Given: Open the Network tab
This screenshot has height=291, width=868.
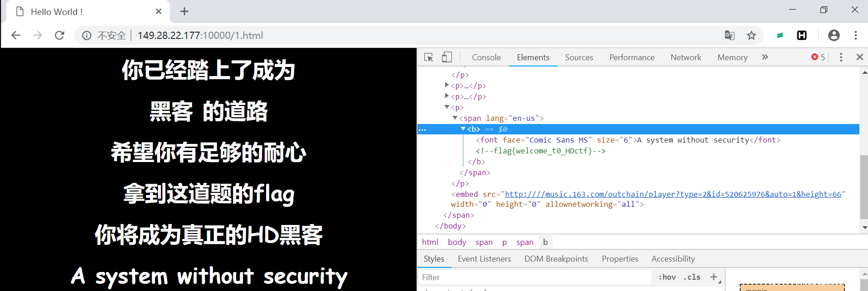Looking at the screenshot, I should coord(685,57).
